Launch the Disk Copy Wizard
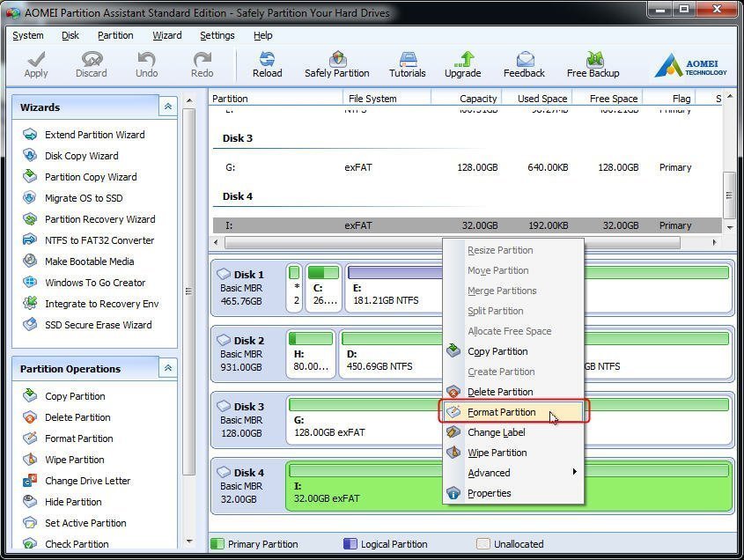Screen dimensions: 744x560 coord(70,156)
